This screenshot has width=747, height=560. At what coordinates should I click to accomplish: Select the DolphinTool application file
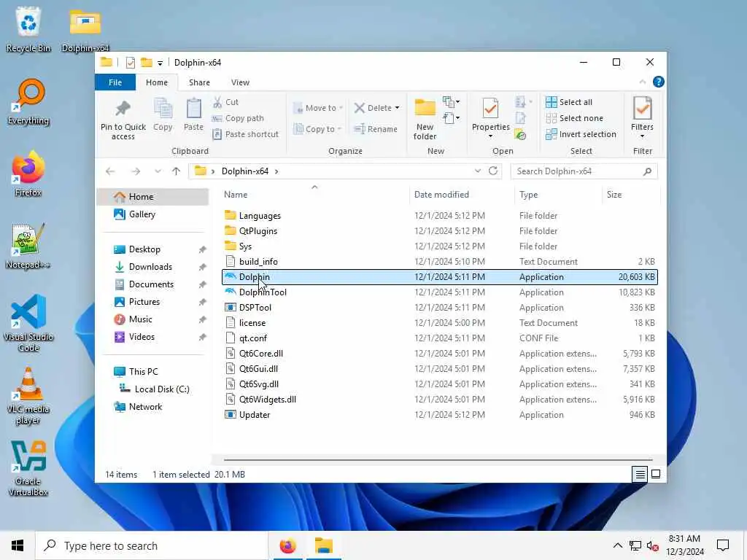[x=439, y=292]
